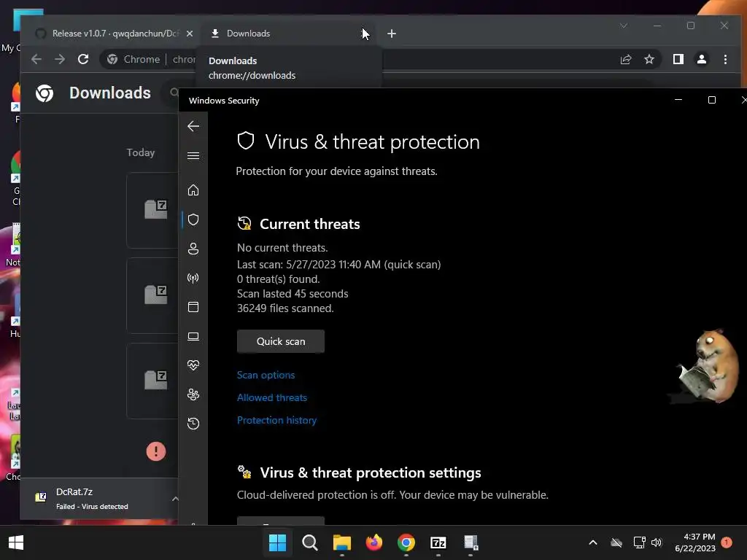Click first download archive file thumbnail
747x560 pixels.
[156, 209]
